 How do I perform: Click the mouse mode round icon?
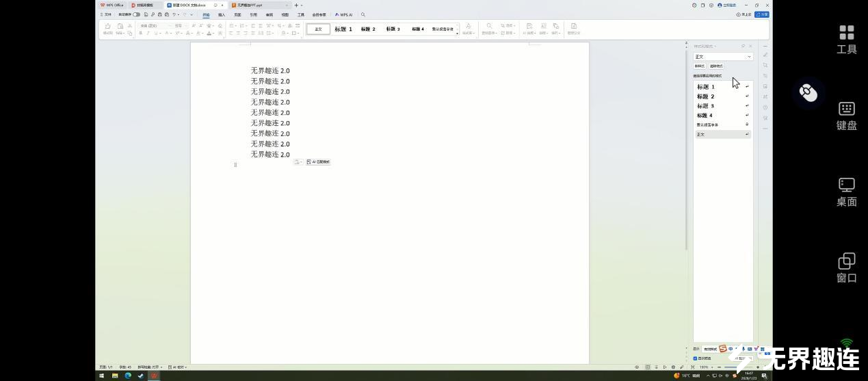tap(808, 93)
